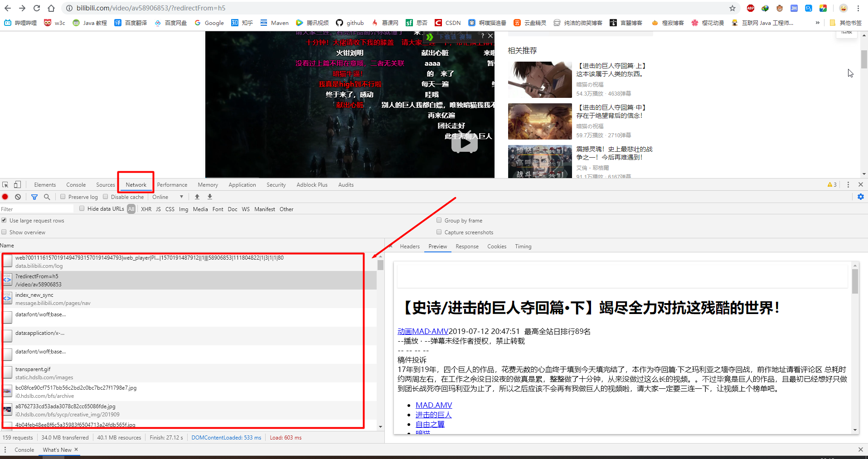This screenshot has width=868, height=459.
Task: Click the browser back arrow
Action: pos(8,8)
